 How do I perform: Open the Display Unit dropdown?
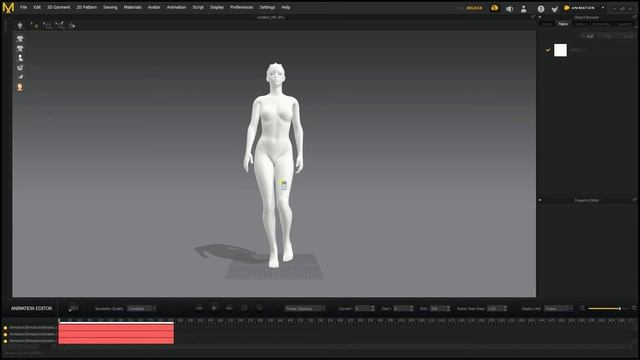pyautogui.click(x=559, y=309)
